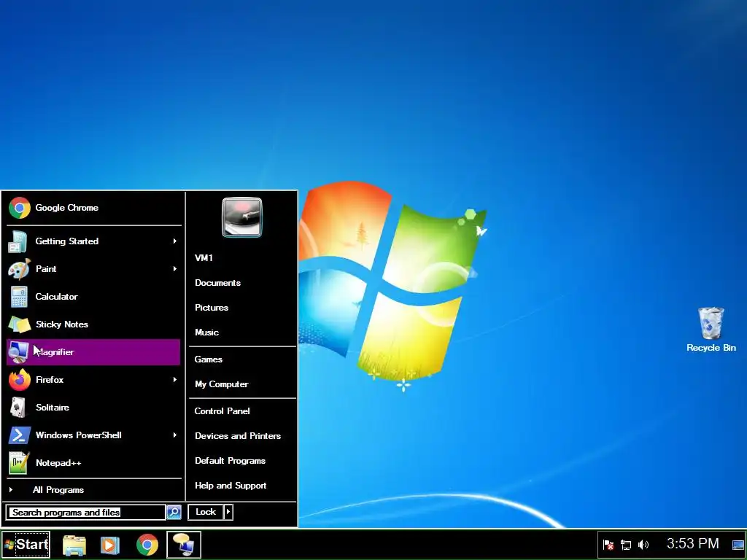Open File Explorer from the taskbar
The image size is (747, 560).
74,545
